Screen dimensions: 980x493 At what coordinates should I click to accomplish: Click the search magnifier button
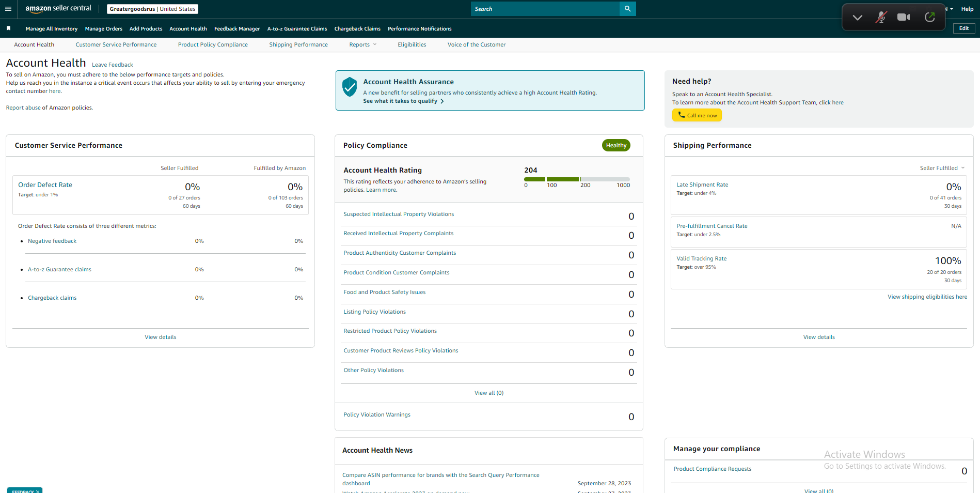(x=627, y=9)
